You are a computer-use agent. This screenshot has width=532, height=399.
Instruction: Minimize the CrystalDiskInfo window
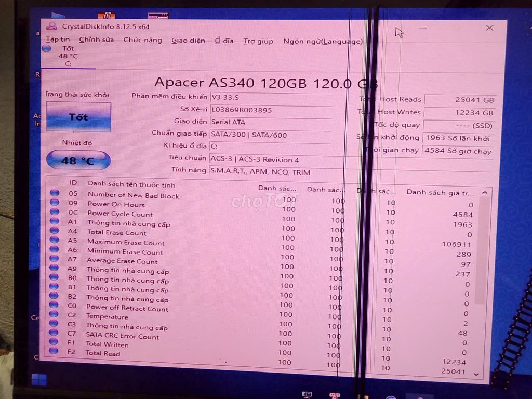click(423, 28)
